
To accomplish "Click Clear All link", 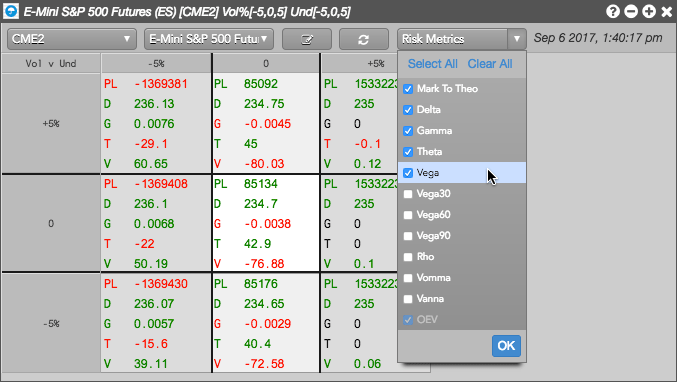I will click(490, 64).
